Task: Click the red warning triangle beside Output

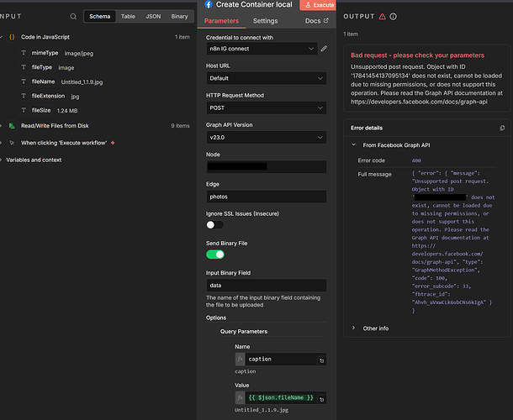Action: 383,16
